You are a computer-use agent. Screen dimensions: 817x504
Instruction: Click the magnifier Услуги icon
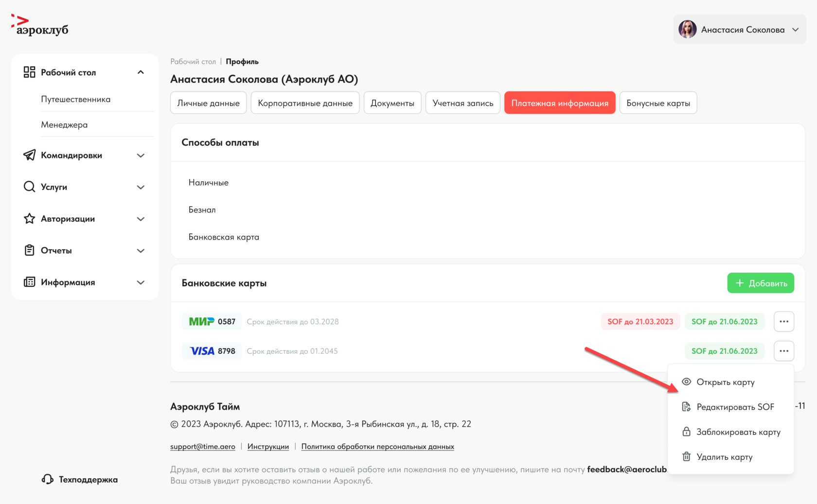coord(29,187)
